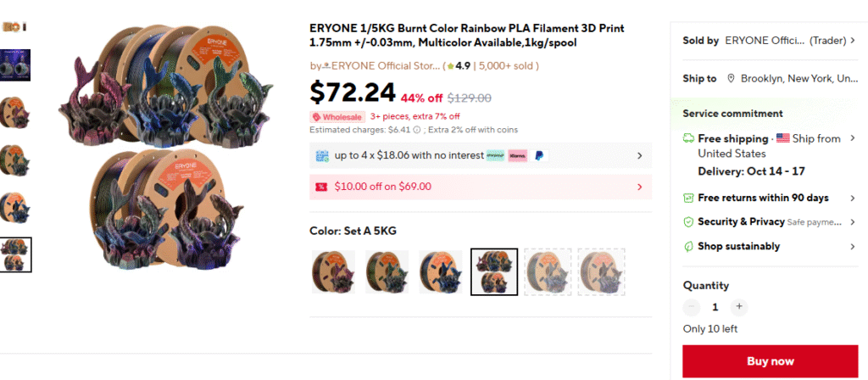Click the free shipping truck icon

coord(689,138)
